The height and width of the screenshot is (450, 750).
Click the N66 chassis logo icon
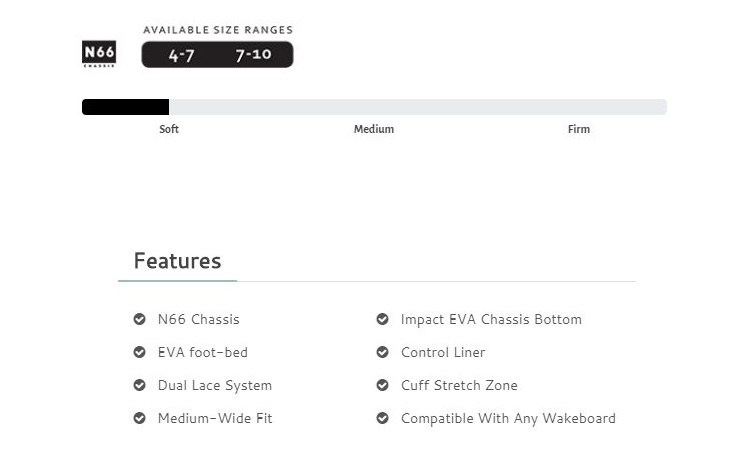pos(99,54)
